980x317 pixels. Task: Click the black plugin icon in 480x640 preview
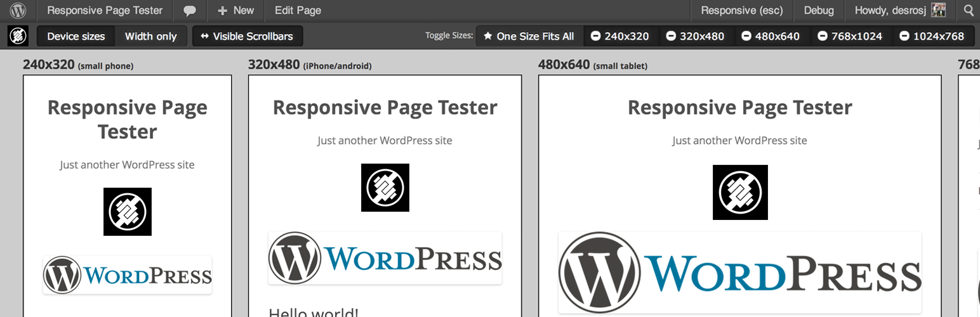[740, 192]
